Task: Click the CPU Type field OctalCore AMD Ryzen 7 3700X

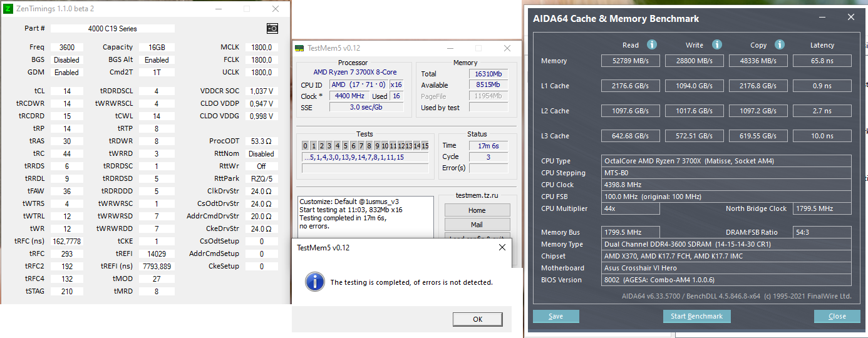Action: [x=726, y=161]
